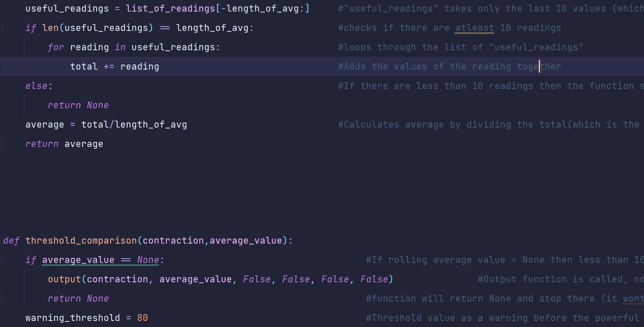The width and height of the screenshot is (644, 327).
Task: Click the misspelled word 'atleast' in comment
Action: (x=474, y=28)
